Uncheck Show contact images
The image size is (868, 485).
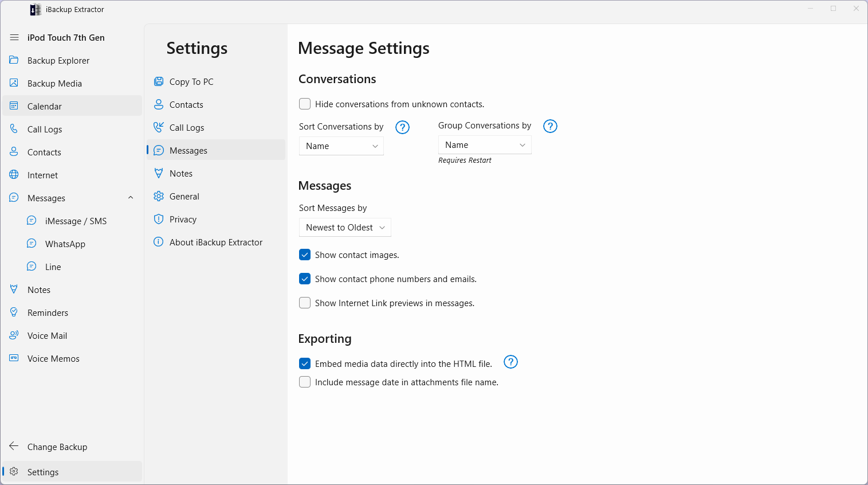point(305,255)
